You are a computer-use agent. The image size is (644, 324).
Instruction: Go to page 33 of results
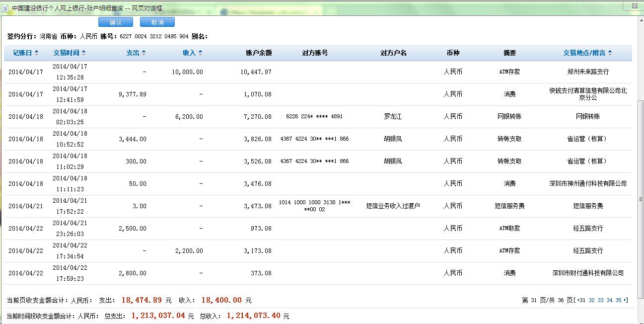pyautogui.click(x=600, y=300)
